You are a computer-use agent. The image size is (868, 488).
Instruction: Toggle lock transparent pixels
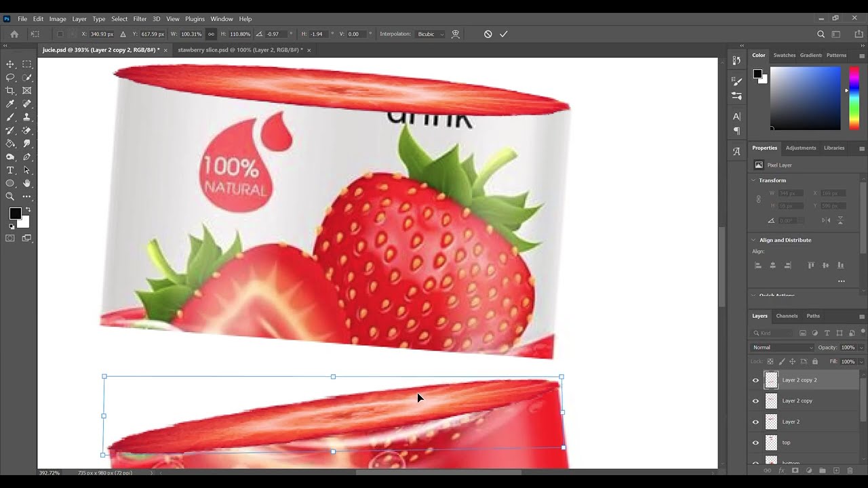[772, 361]
